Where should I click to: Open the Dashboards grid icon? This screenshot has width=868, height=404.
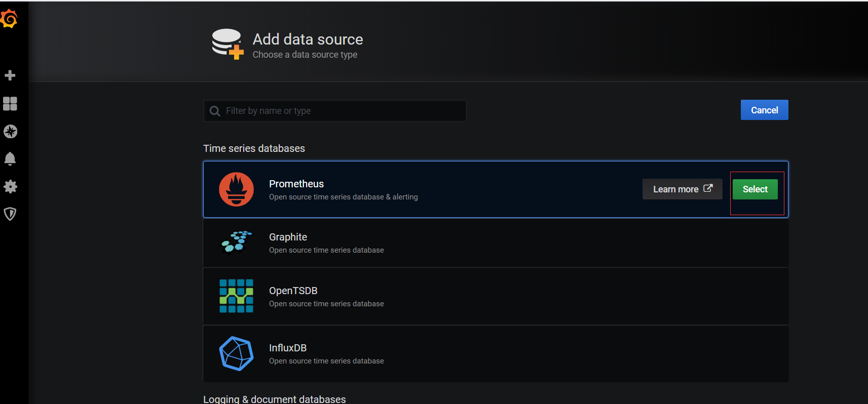click(x=10, y=104)
